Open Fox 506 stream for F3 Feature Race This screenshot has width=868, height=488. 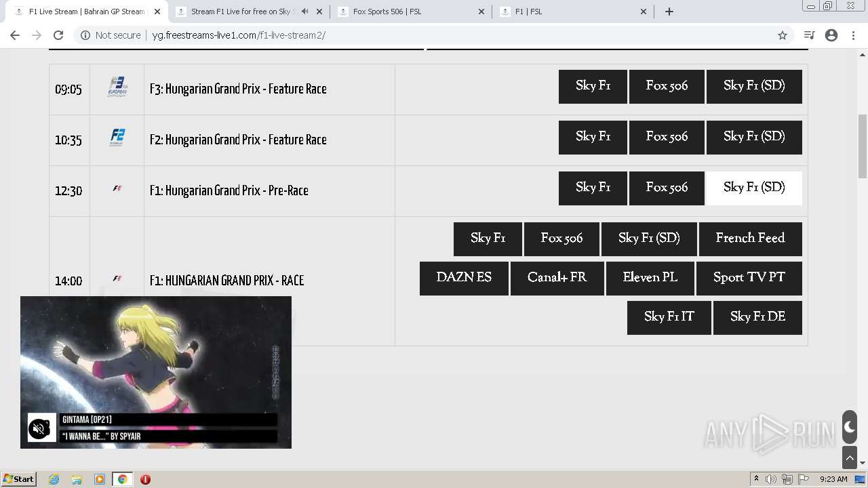tap(667, 87)
